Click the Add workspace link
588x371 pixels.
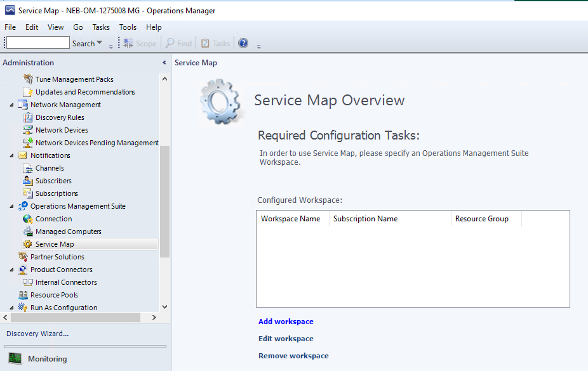click(x=286, y=322)
